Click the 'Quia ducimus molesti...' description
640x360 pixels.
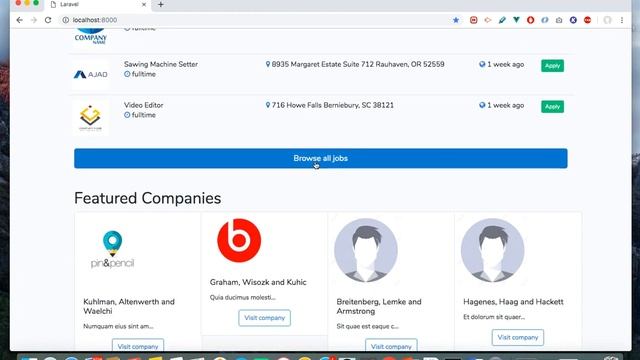tap(243, 298)
